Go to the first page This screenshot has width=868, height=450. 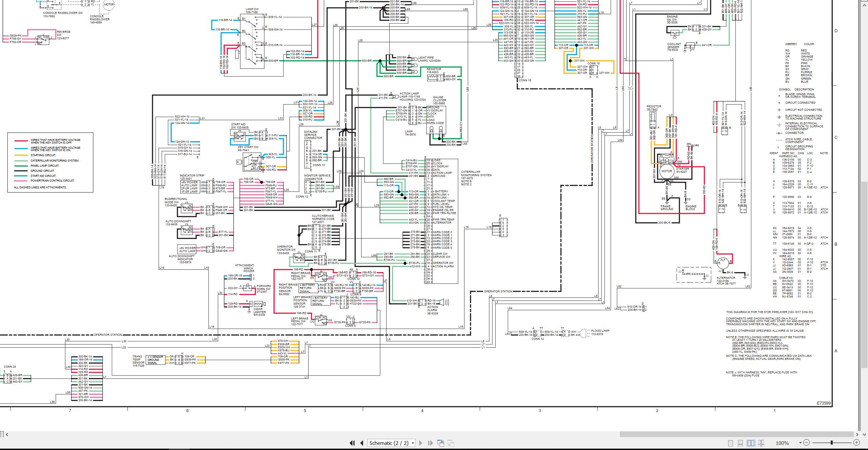(352, 443)
